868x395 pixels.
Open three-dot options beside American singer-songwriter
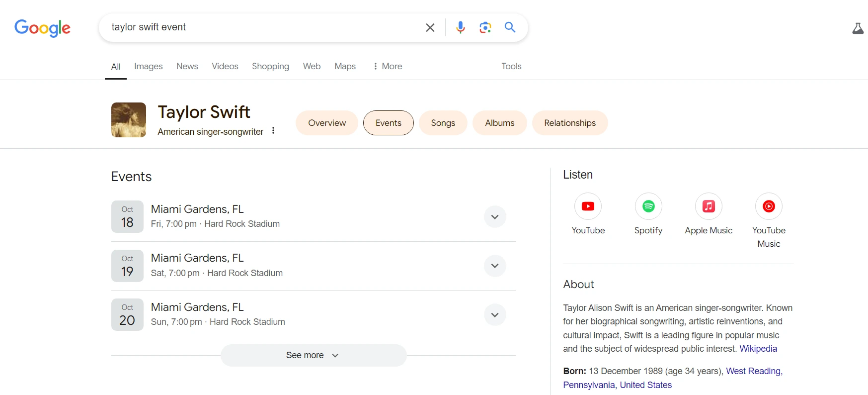click(273, 131)
